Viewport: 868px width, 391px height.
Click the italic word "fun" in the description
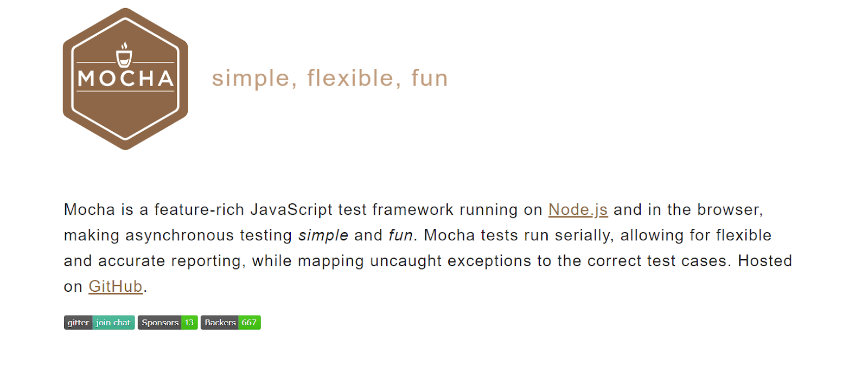click(400, 235)
